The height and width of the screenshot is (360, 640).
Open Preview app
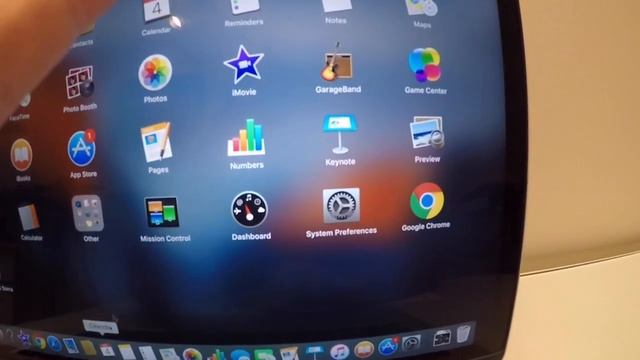[427, 133]
